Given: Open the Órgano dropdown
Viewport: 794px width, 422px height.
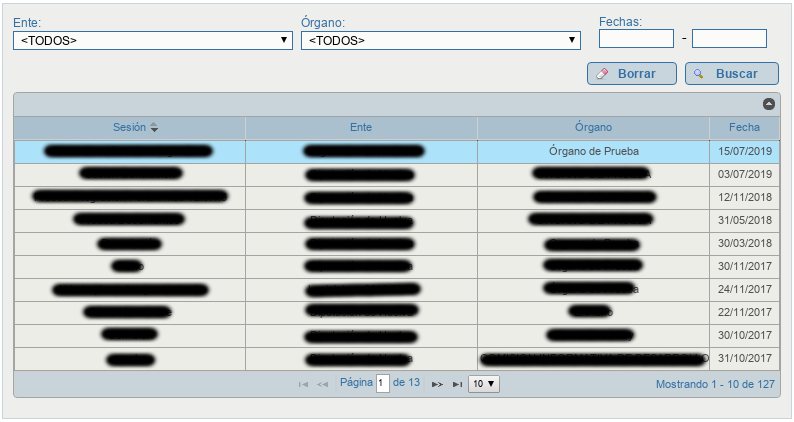Looking at the screenshot, I should coord(441,41).
